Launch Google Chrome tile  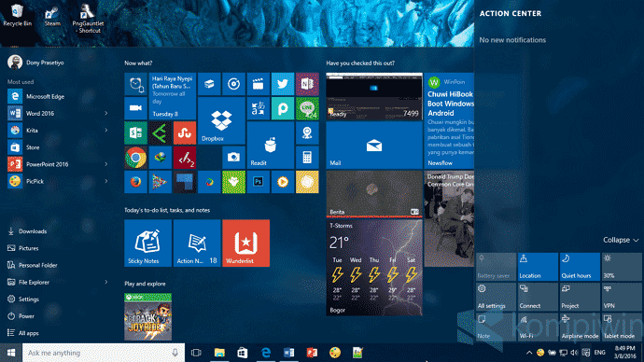tap(135, 158)
